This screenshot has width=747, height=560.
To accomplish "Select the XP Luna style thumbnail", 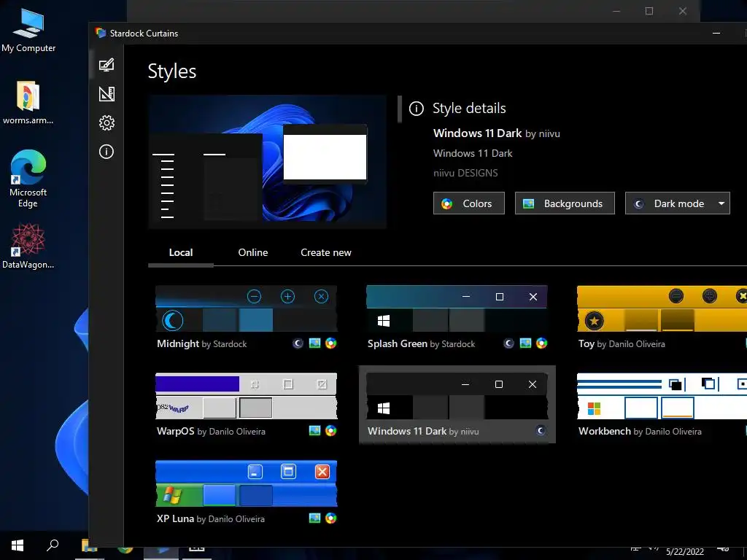I will pos(247,483).
